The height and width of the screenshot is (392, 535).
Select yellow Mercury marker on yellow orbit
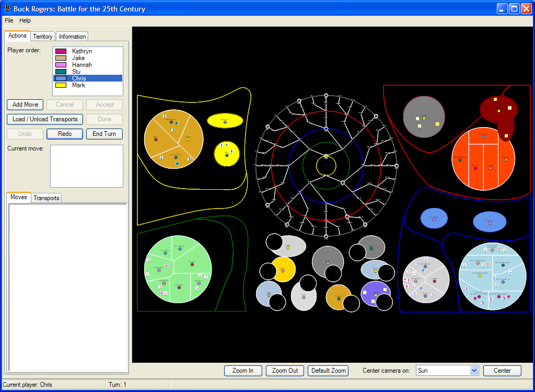tap(326, 156)
